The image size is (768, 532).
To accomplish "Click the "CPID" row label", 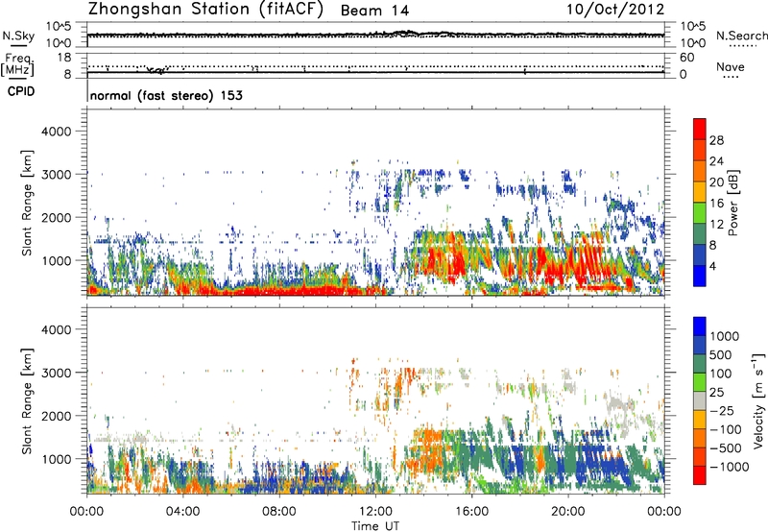I will tap(21, 91).
